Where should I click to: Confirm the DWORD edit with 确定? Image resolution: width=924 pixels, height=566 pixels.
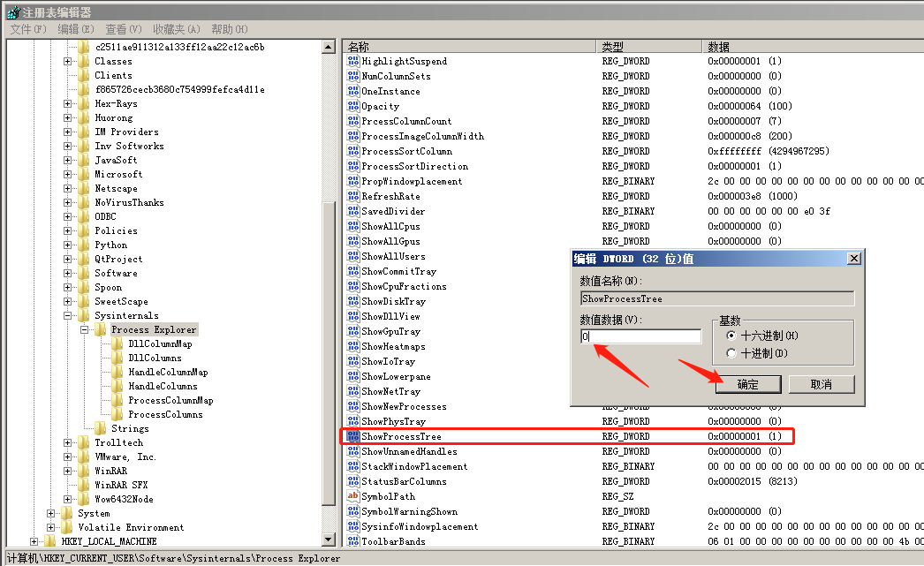[748, 384]
